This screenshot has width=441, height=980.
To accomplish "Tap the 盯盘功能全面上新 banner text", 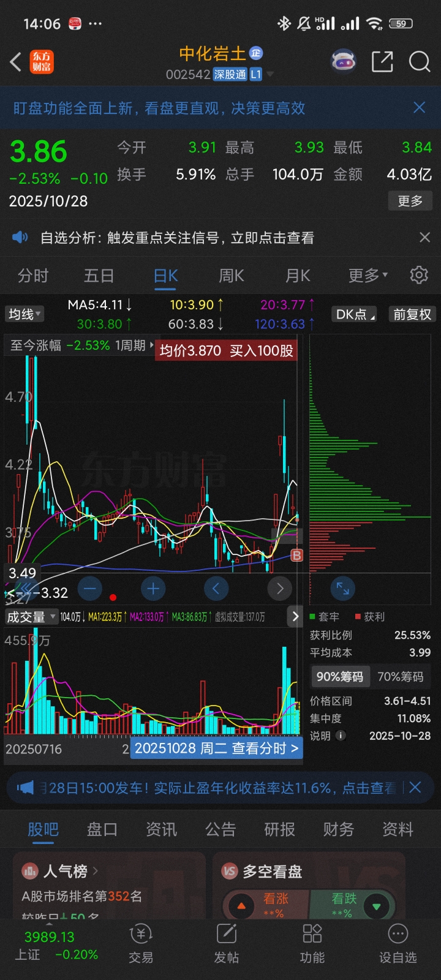I will tap(159, 108).
